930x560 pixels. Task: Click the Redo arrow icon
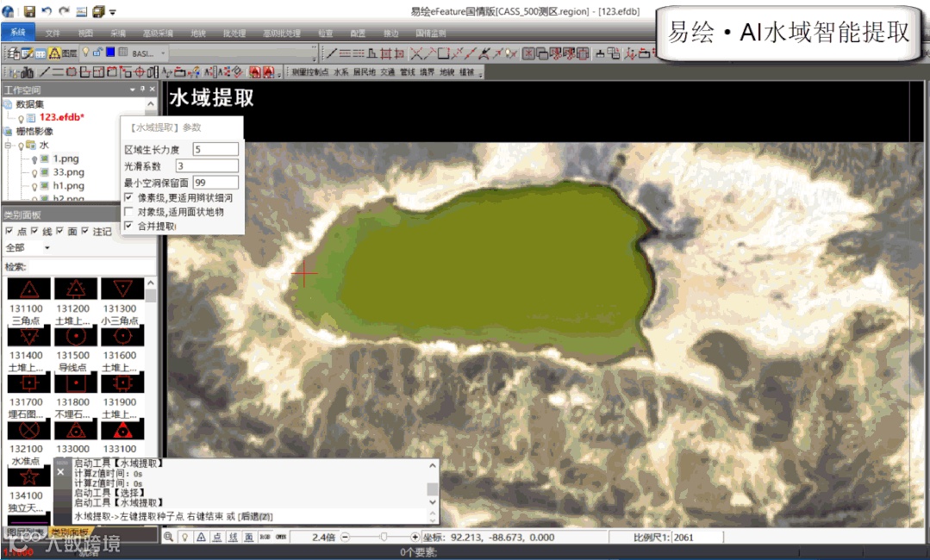click(64, 11)
